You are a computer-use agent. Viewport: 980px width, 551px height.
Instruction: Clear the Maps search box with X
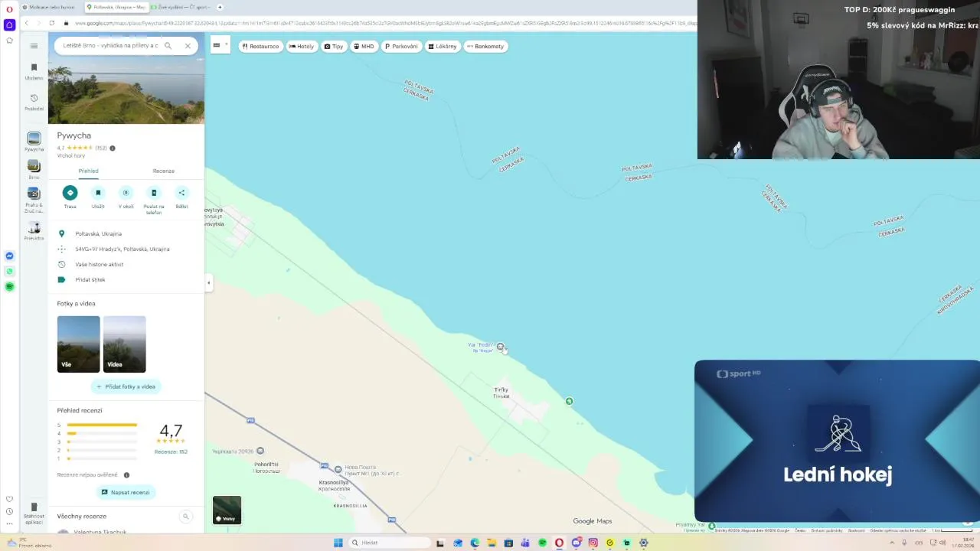188,46
